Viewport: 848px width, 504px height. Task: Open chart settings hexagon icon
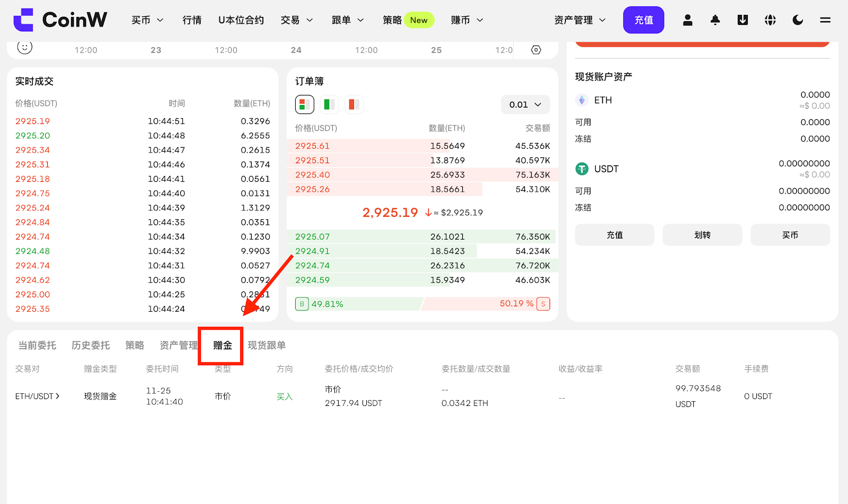click(536, 50)
